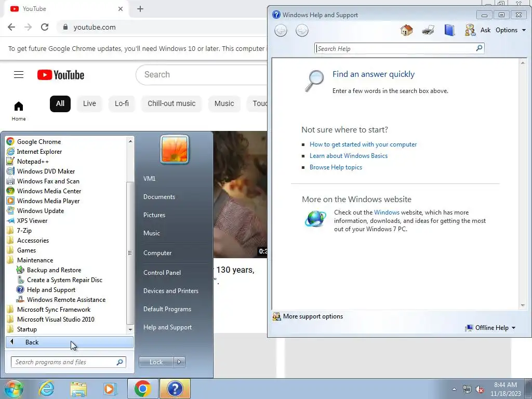
Task: Open the shutdown options arrow beside Lock
Action: tap(179, 362)
